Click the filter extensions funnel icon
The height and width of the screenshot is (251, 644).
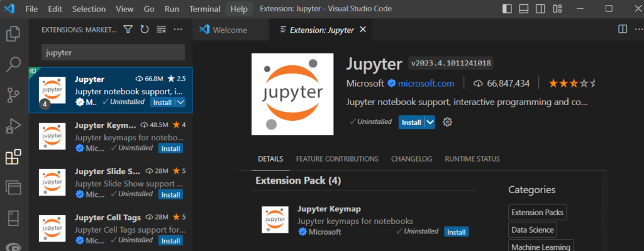(x=128, y=30)
